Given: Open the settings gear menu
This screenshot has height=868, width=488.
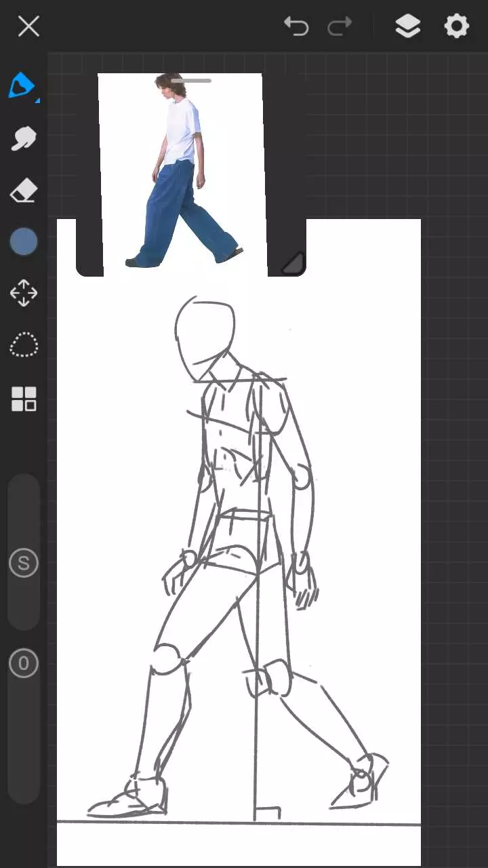Looking at the screenshot, I should (456, 26).
